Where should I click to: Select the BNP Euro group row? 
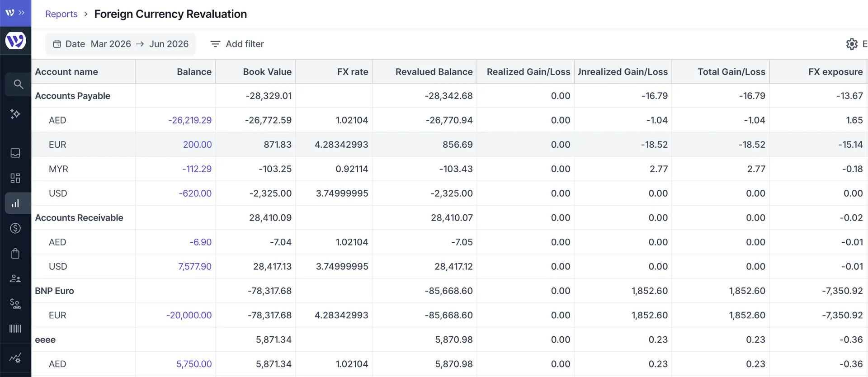[x=449, y=291]
